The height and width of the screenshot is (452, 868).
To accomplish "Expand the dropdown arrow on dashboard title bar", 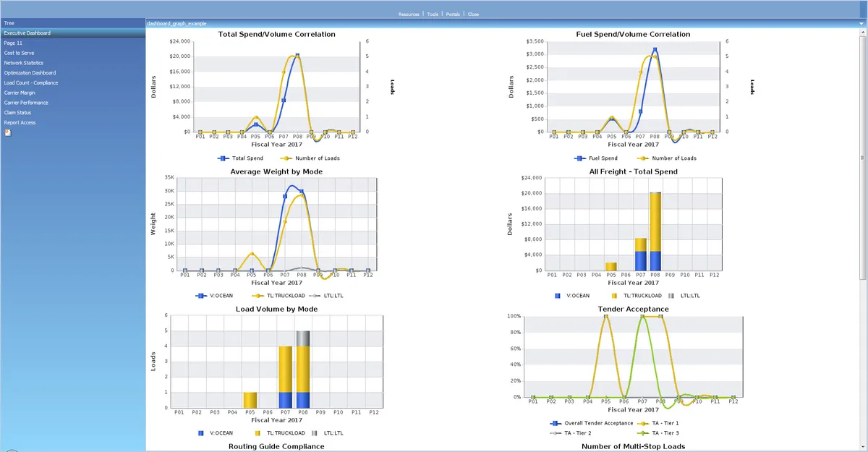I will point(861,24).
